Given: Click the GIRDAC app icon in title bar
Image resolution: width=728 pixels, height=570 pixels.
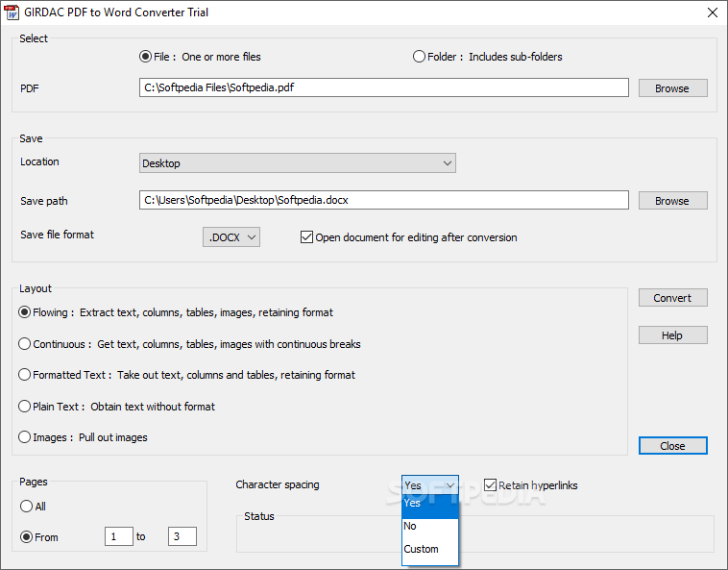Looking at the screenshot, I should pyautogui.click(x=12, y=12).
